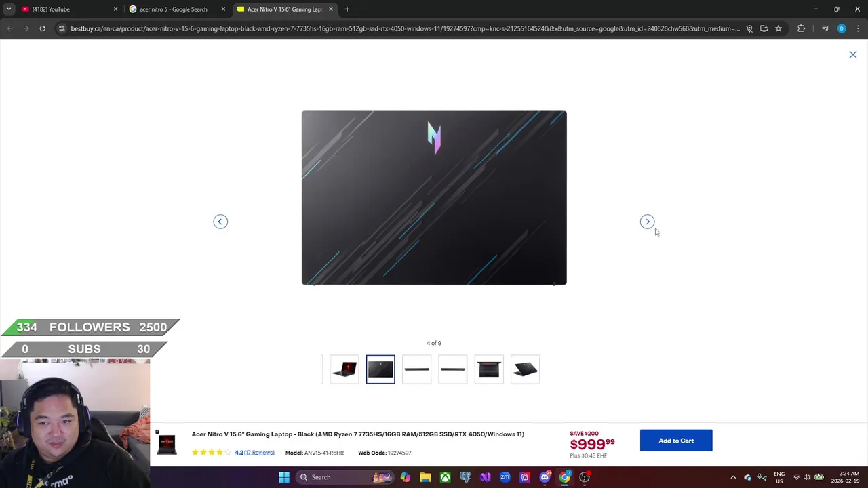
Task: Open Copilot from the taskbar
Action: point(406,477)
